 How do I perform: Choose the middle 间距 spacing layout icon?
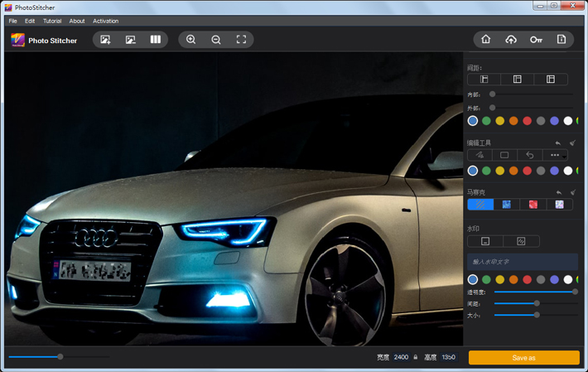(517, 80)
